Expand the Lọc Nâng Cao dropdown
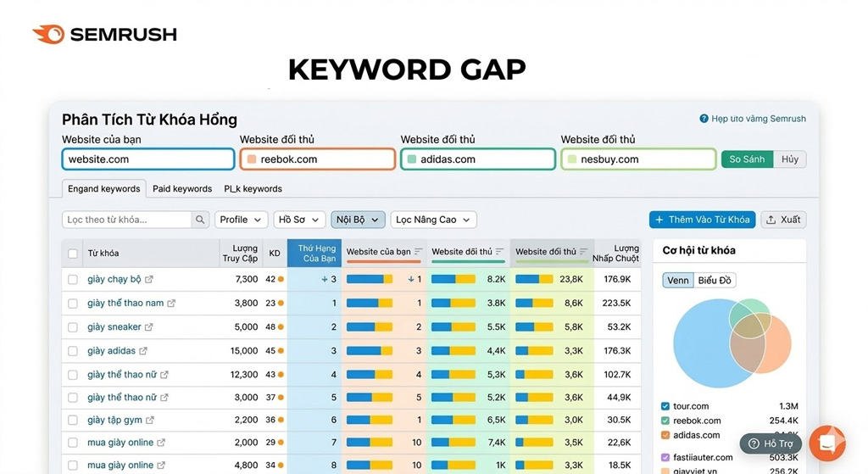This screenshot has width=868, height=474. [432, 220]
